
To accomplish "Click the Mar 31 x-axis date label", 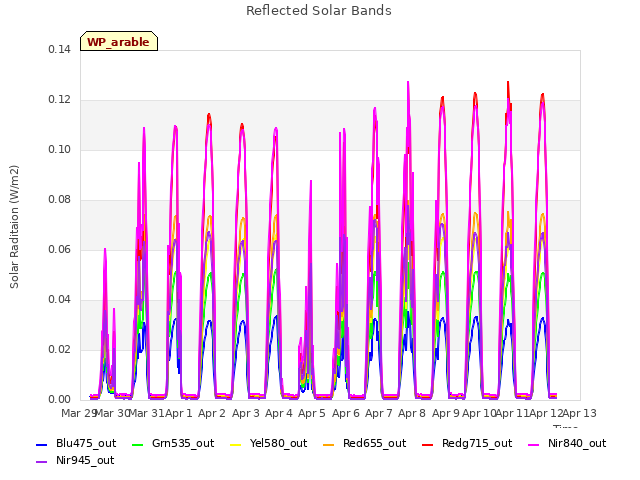I will (x=147, y=413).
